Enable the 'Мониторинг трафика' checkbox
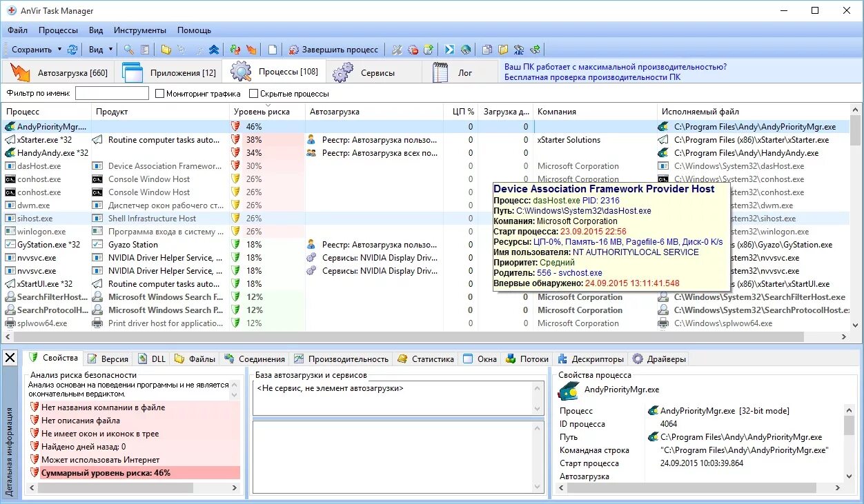The height and width of the screenshot is (504, 864). coord(160,94)
